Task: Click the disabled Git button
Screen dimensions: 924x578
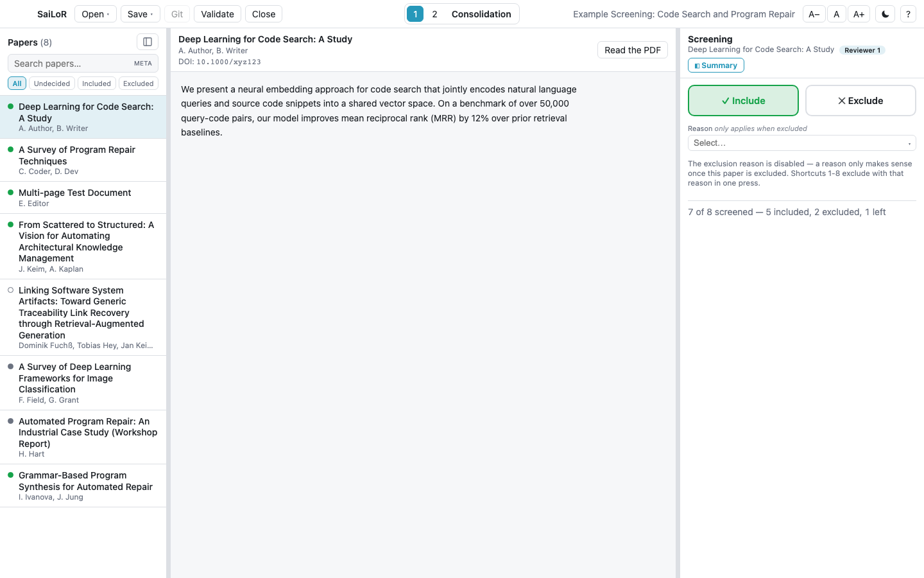Action: pyautogui.click(x=177, y=14)
